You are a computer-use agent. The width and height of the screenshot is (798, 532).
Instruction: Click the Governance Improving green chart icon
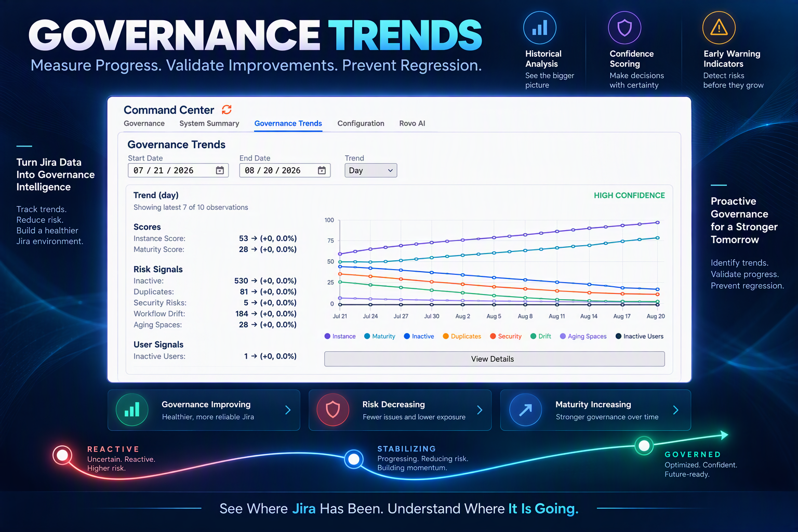pos(132,410)
